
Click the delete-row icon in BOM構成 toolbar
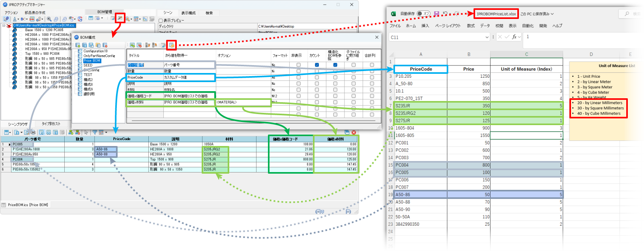click(139, 45)
